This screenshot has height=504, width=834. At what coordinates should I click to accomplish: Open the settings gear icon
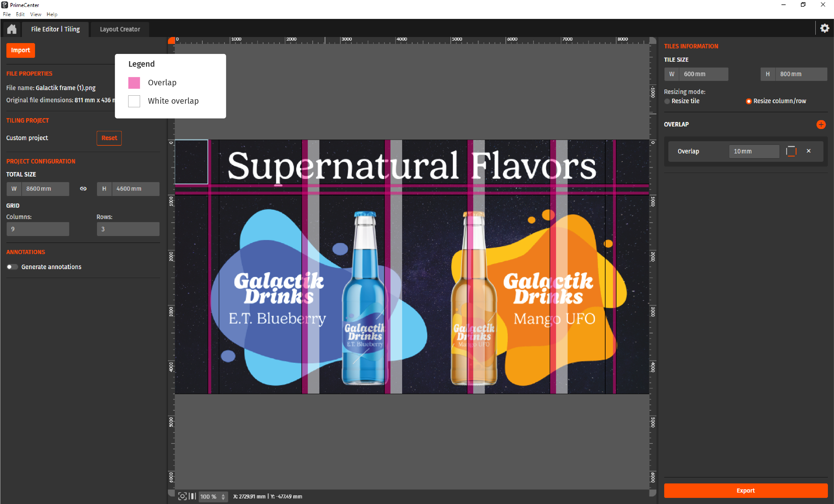(x=825, y=28)
